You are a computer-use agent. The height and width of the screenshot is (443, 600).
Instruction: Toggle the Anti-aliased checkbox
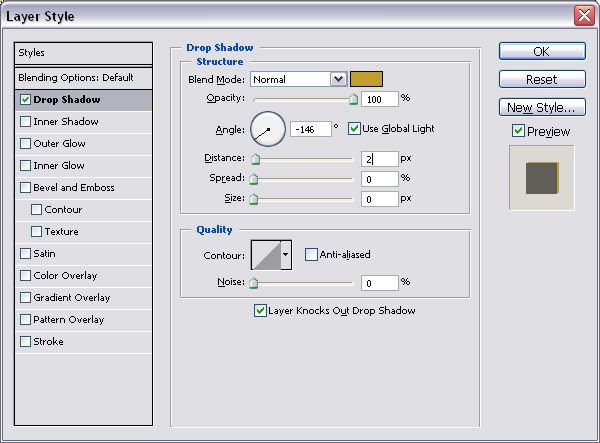coord(311,254)
